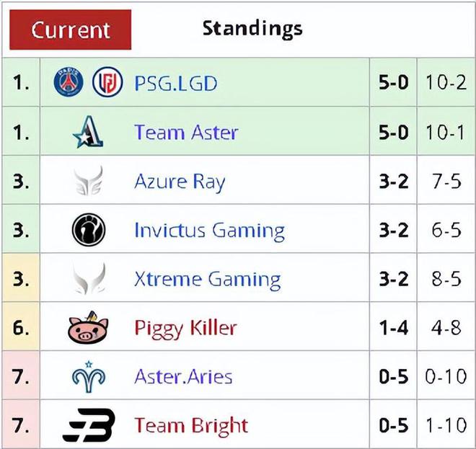
Task: Open the Team Aster team link
Action: point(186,133)
